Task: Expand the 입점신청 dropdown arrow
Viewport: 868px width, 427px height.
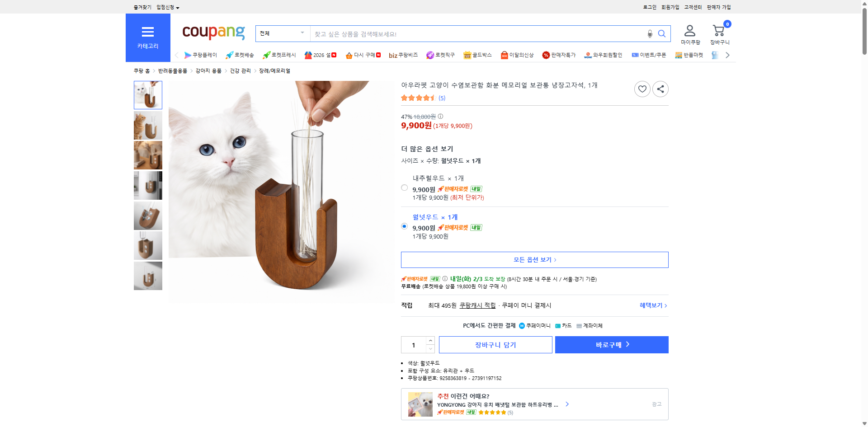Action: (178, 7)
